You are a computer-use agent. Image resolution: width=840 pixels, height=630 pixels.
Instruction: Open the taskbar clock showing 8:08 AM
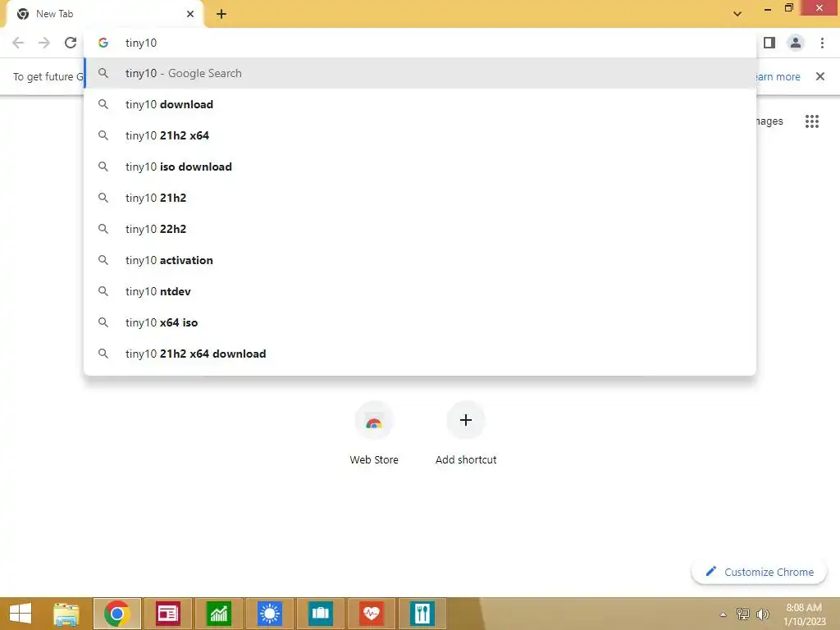(x=805, y=614)
